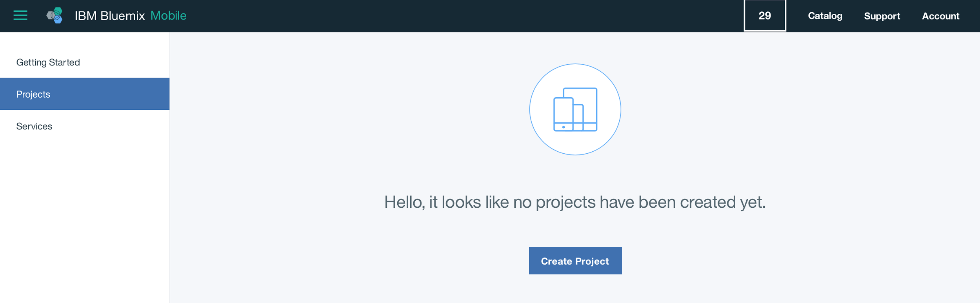980x303 pixels.
Task: Go to Getting Started
Action: 48,62
